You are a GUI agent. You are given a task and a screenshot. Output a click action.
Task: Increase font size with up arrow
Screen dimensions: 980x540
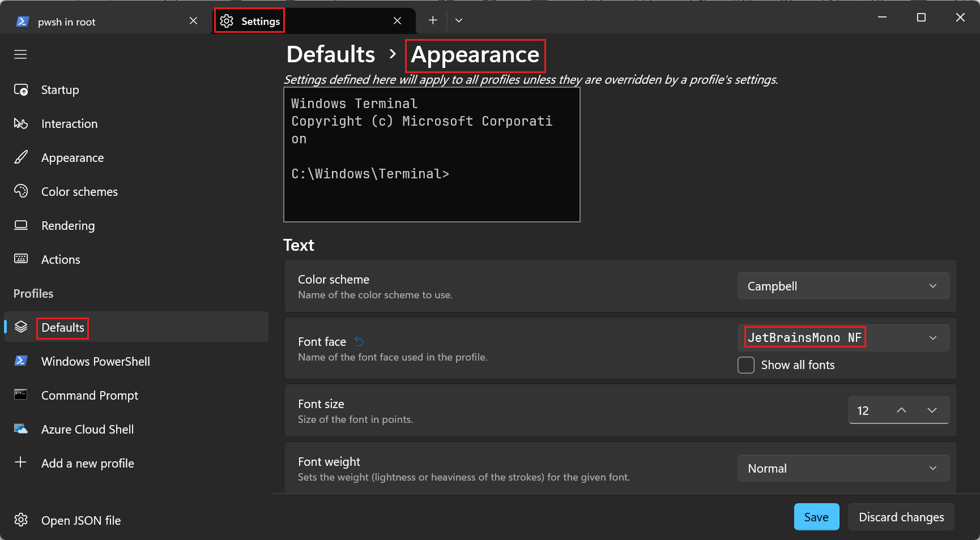coord(901,410)
